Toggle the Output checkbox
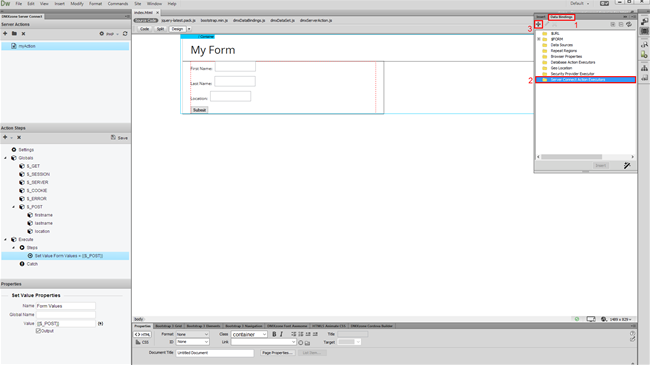 coord(38,331)
